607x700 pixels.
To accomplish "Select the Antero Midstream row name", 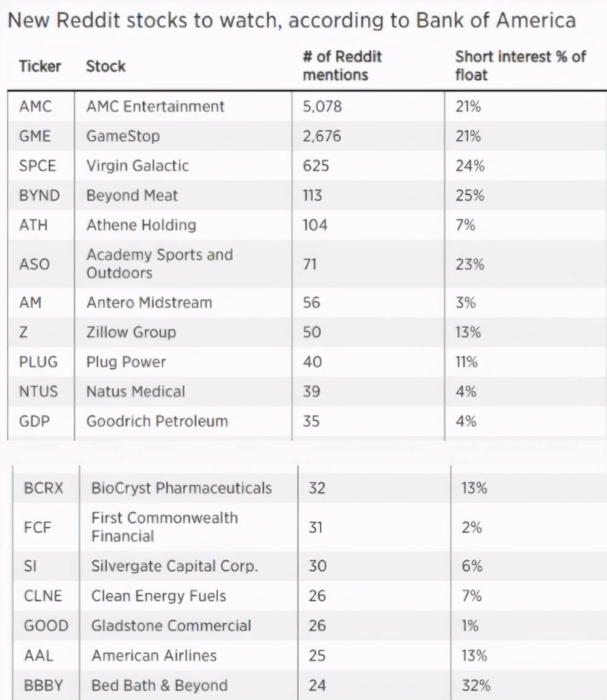I will pyautogui.click(x=149, y=302).
